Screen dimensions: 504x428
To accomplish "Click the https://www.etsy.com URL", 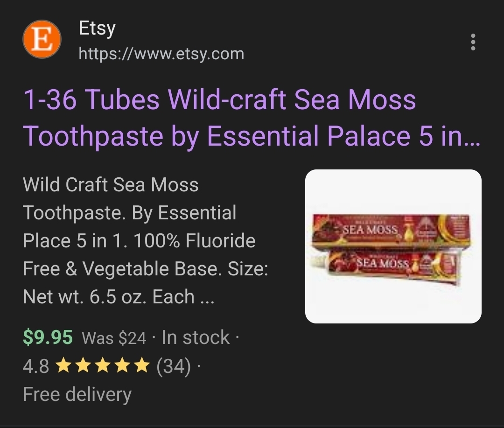I will tap(161, 54).
